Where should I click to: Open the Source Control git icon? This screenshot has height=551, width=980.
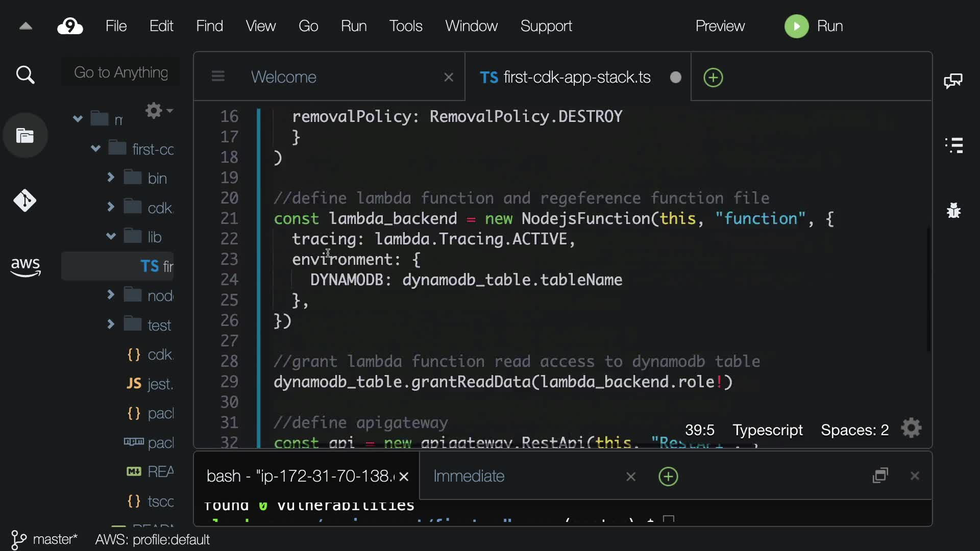25,201
